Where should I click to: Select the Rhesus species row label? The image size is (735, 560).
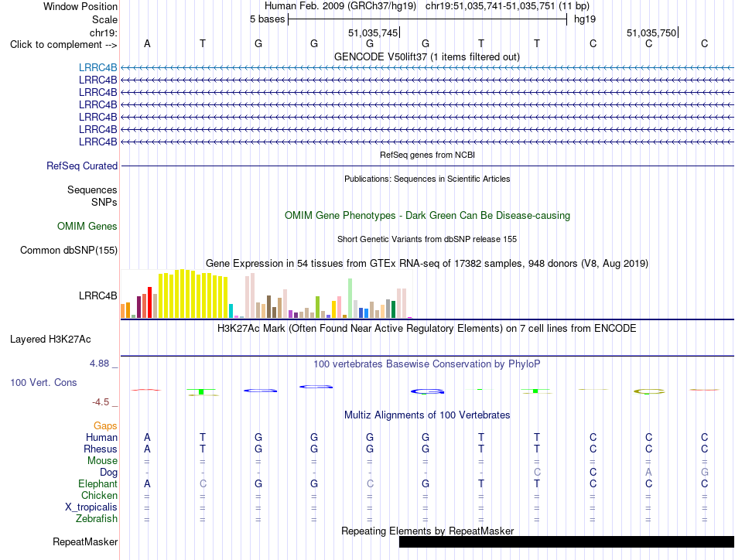point(101,449)
